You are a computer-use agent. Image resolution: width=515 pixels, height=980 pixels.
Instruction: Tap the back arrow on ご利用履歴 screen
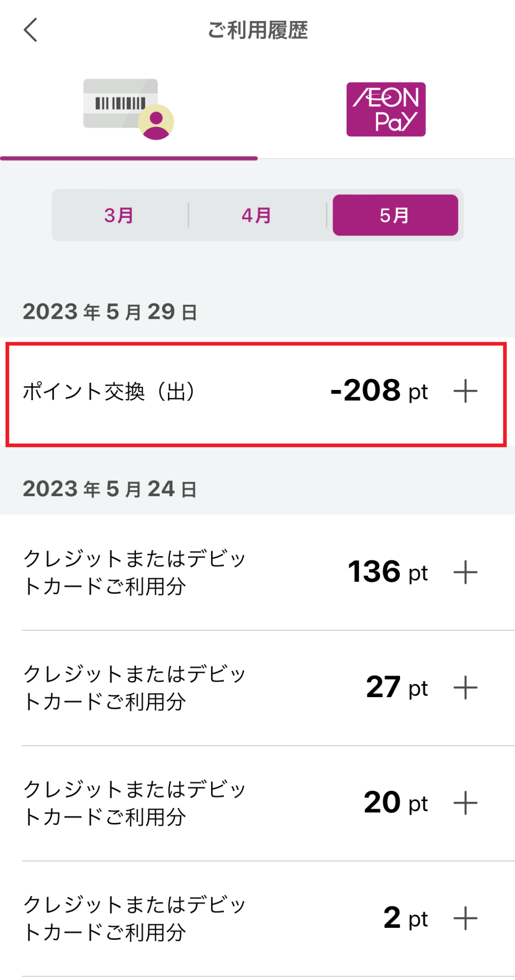[31, 31]
